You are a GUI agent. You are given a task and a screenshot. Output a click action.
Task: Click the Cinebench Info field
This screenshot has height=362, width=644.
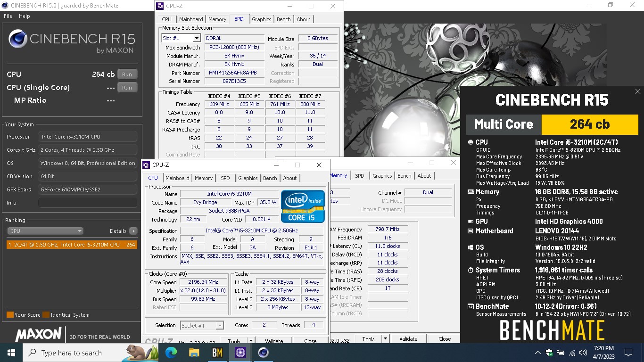(x=88, y=203)
